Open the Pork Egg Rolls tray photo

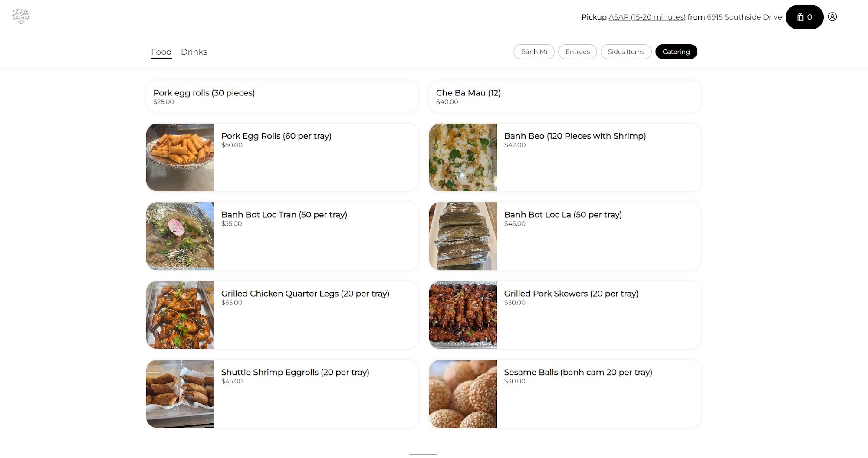tap(180, 157)
